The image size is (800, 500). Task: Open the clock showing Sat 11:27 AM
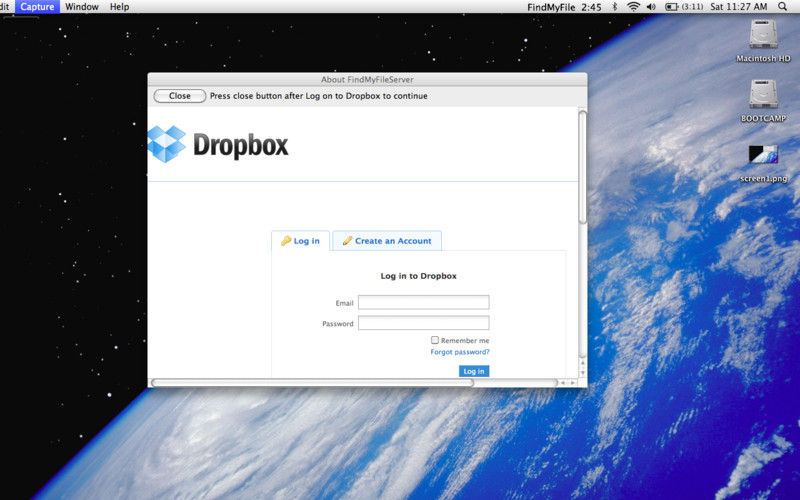739,7
